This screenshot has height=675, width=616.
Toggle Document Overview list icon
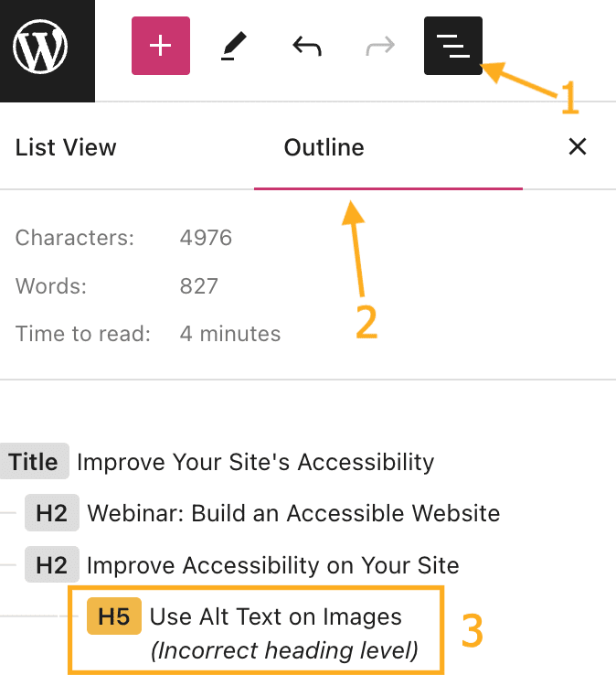coord(453,46)
